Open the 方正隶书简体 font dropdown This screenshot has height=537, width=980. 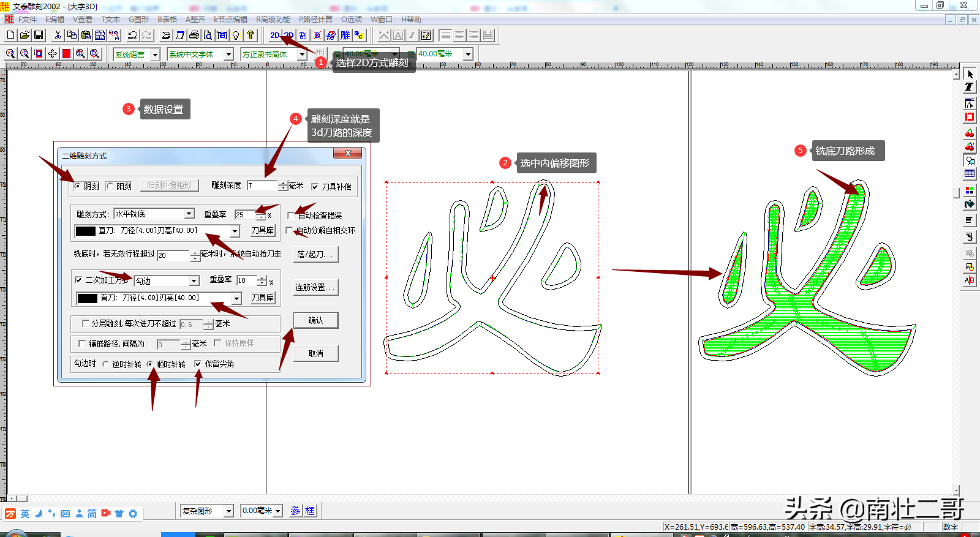302,54
